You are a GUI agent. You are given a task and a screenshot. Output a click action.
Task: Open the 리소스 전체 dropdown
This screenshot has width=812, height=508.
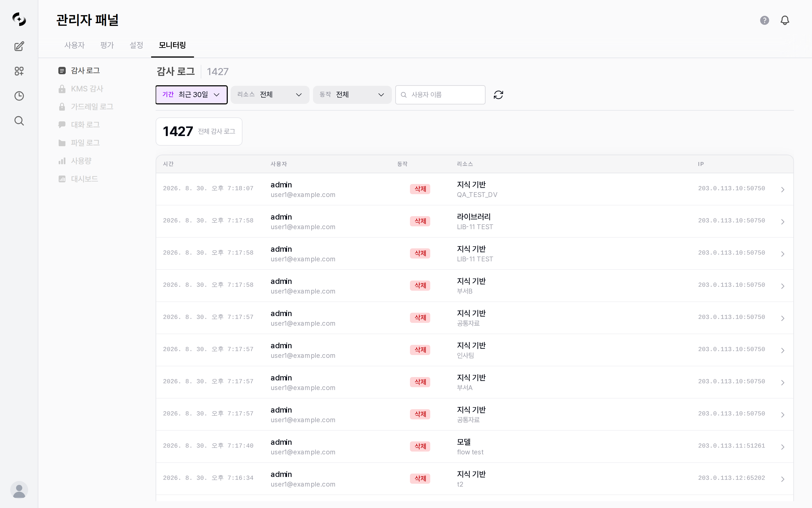pos(270,95)
